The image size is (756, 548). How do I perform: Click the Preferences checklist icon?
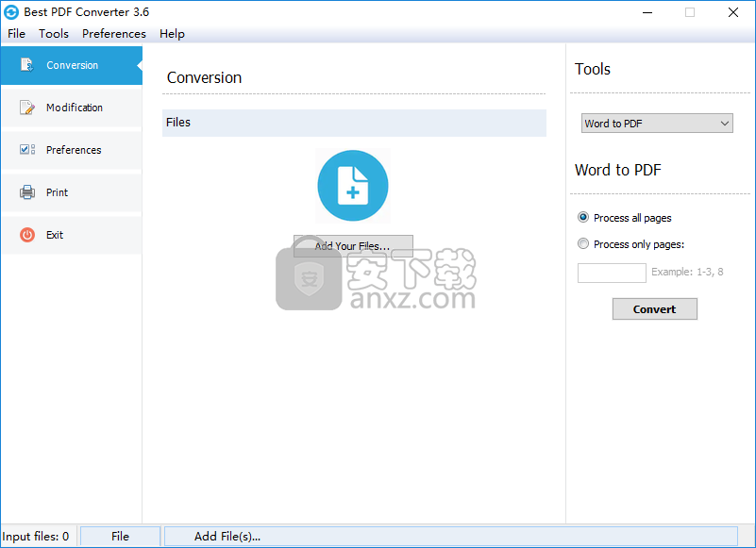point(27,150)
